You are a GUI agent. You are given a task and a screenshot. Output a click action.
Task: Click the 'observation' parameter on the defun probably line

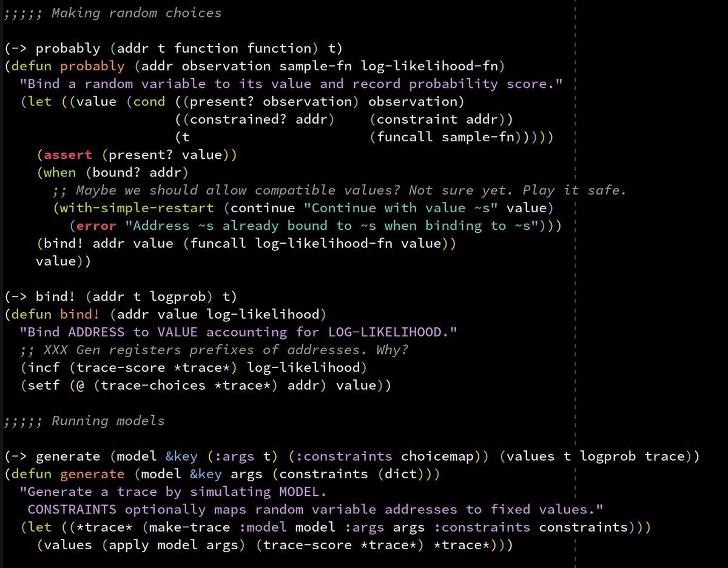point(226,66)
